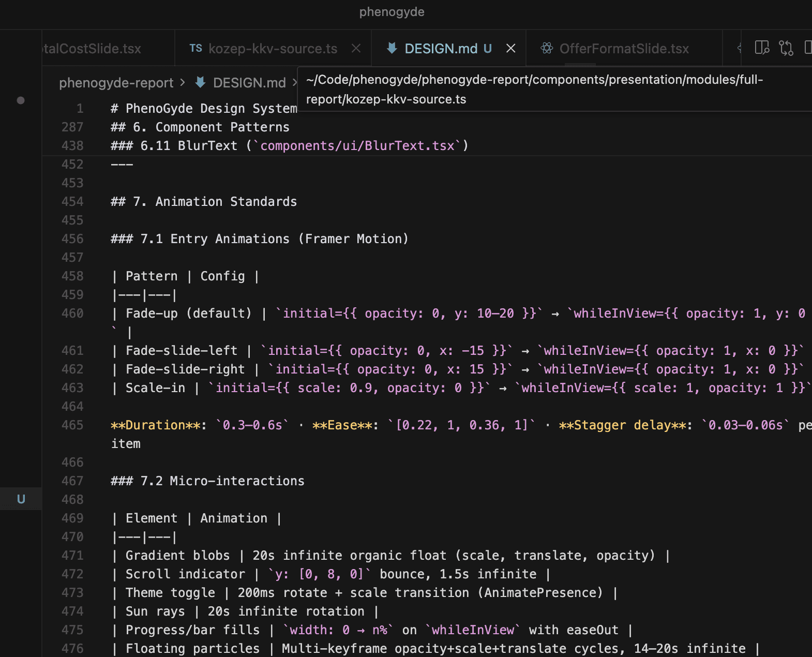812x657 pixels.
Task: Click the '**Stagger delay**' bold text
Action: [x=622, y=425]
